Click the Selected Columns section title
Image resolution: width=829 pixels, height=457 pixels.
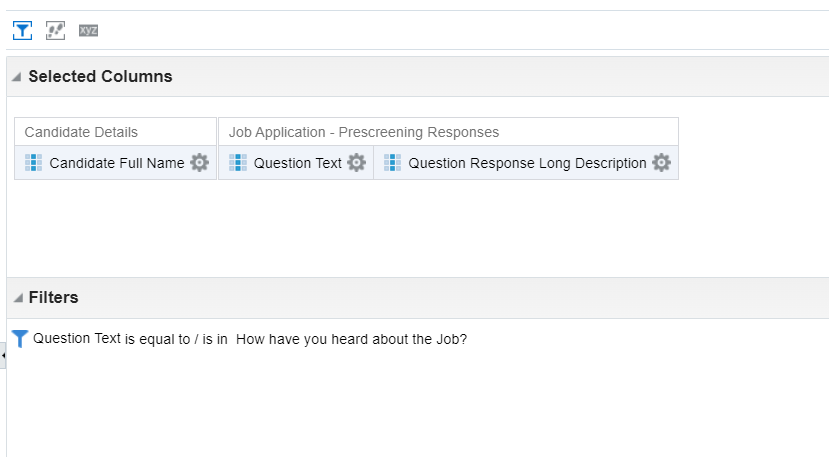point(100,77)
